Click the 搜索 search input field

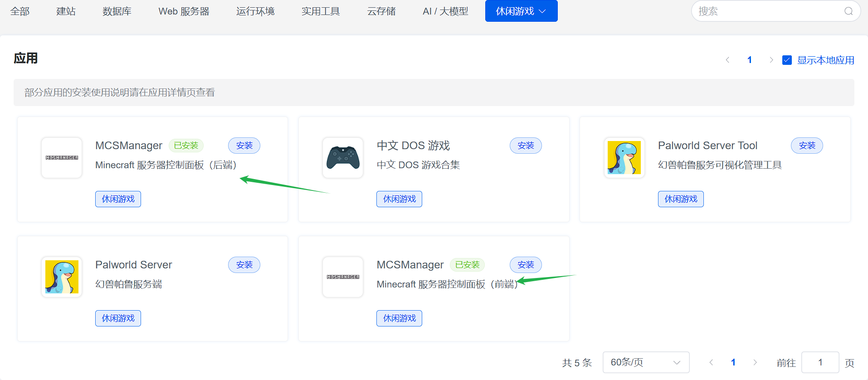766,11
